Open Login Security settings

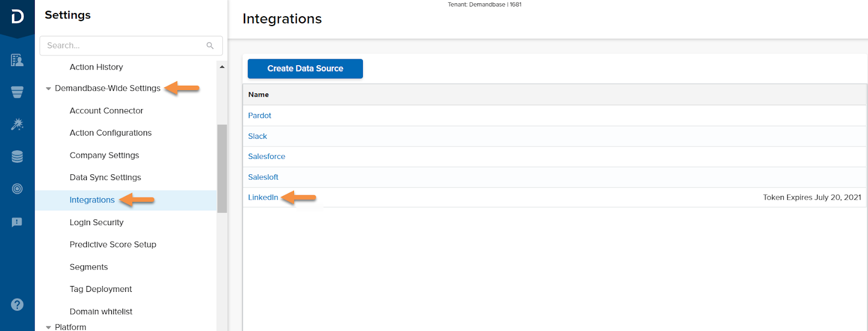tap(97, 222)
